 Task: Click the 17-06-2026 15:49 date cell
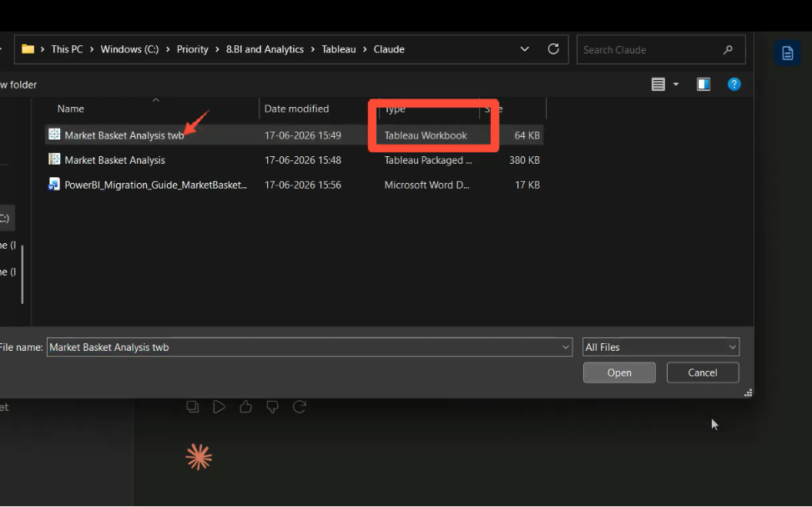coord(302,135)
